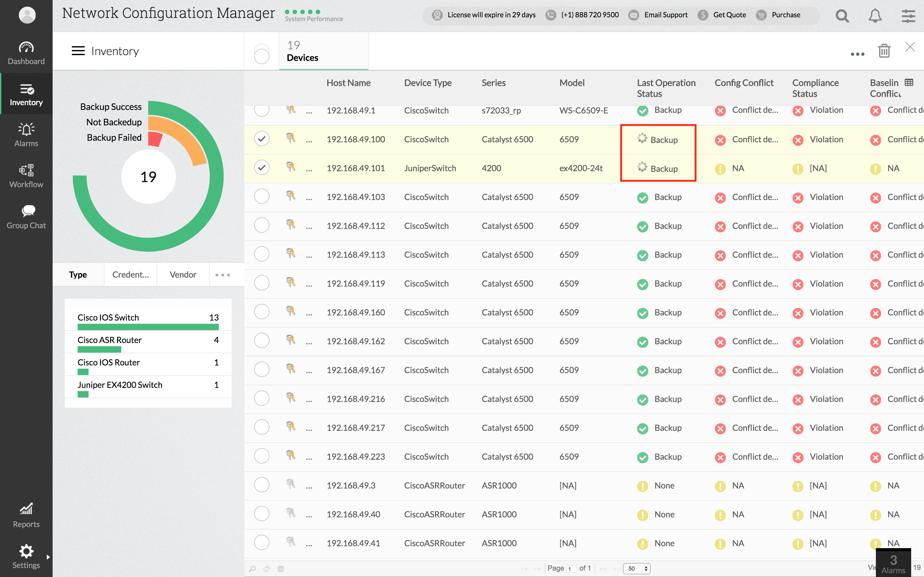
Task: Uncheck the 192.168.49.100 device row
Action: [x=261, y=138]
